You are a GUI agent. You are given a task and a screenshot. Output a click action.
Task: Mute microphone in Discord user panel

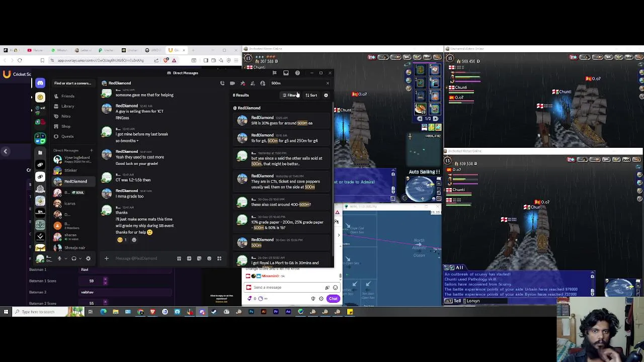[x=59, y=258]
